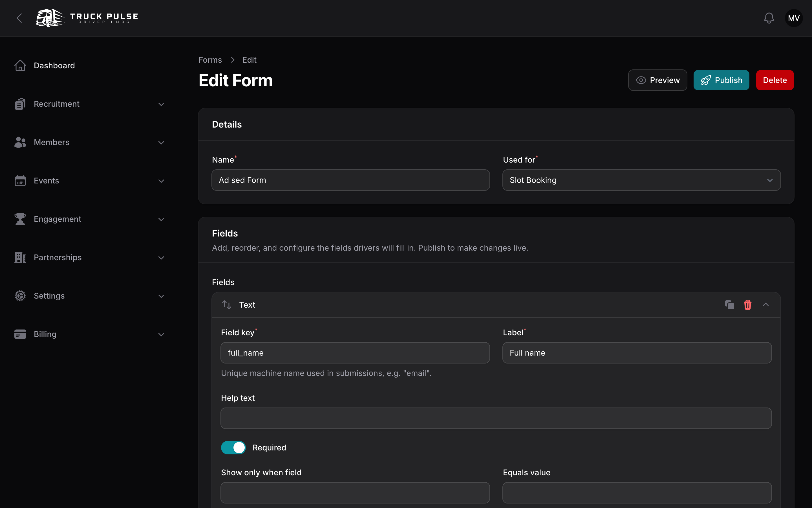Open Members menu item
The image size is (812, 508).
pos(52,142)
